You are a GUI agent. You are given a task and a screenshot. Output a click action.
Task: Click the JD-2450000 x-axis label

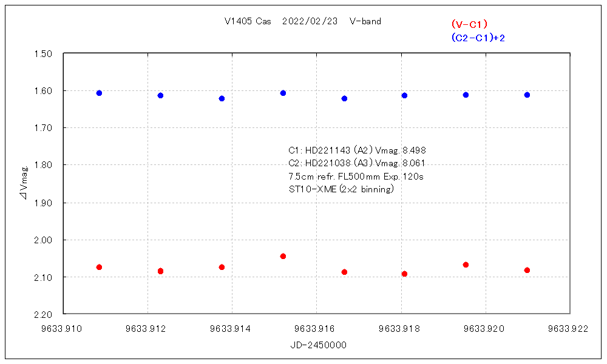(x=319, y=345)
